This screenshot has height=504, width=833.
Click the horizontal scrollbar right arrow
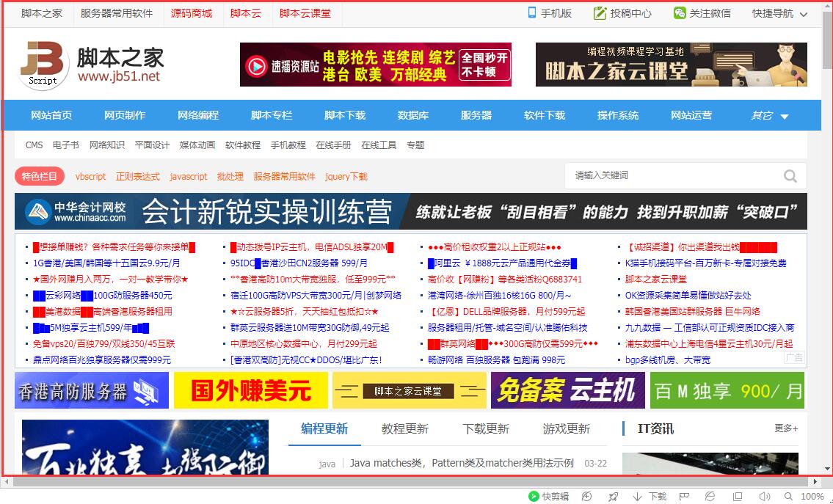(815, 482)
